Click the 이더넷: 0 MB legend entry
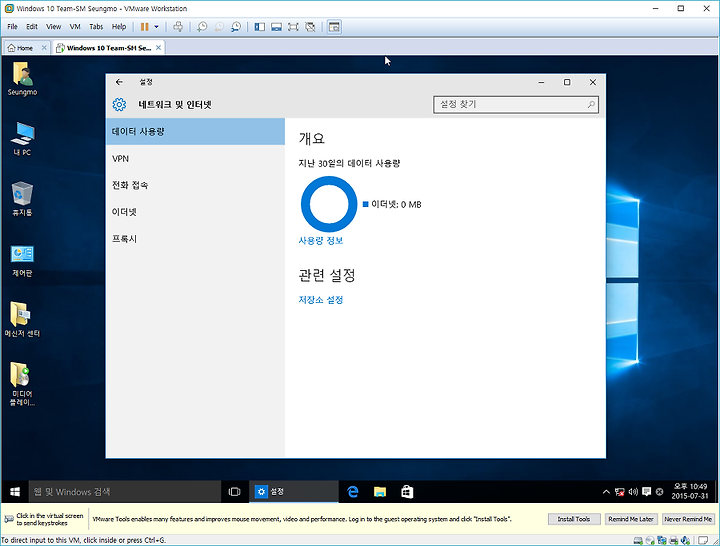The image size is (720, 546). [x=392, y=204]
